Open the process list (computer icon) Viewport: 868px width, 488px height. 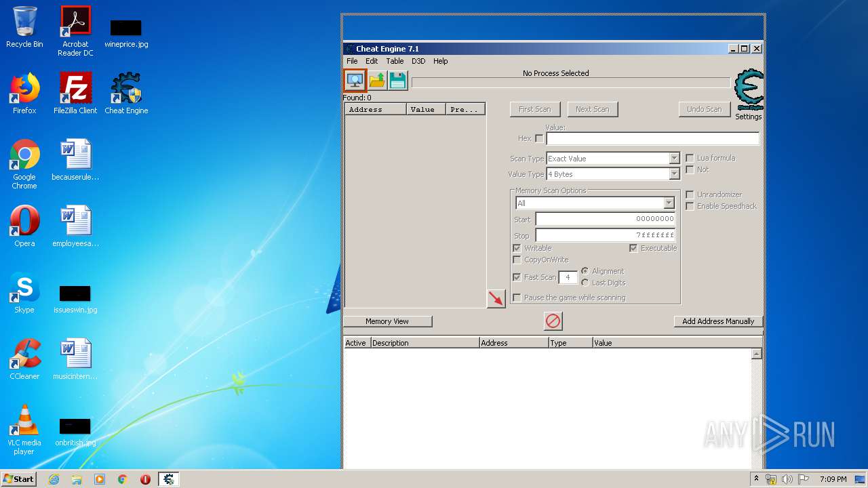(x=355, y=81)
